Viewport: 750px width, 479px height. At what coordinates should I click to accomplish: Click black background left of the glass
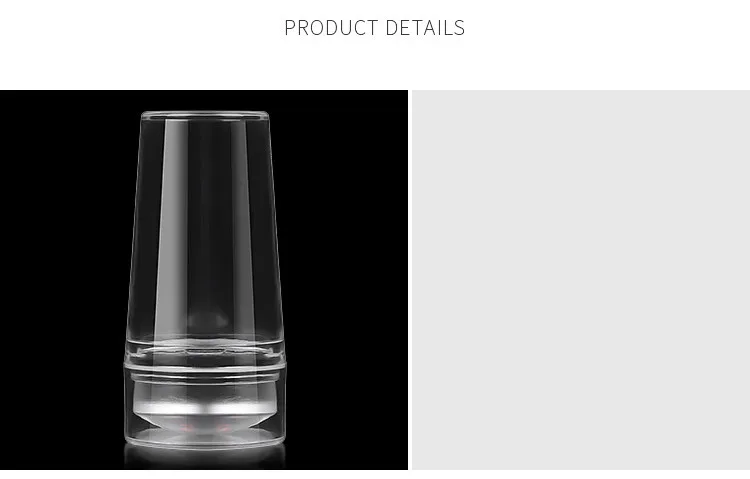[61, 279]
